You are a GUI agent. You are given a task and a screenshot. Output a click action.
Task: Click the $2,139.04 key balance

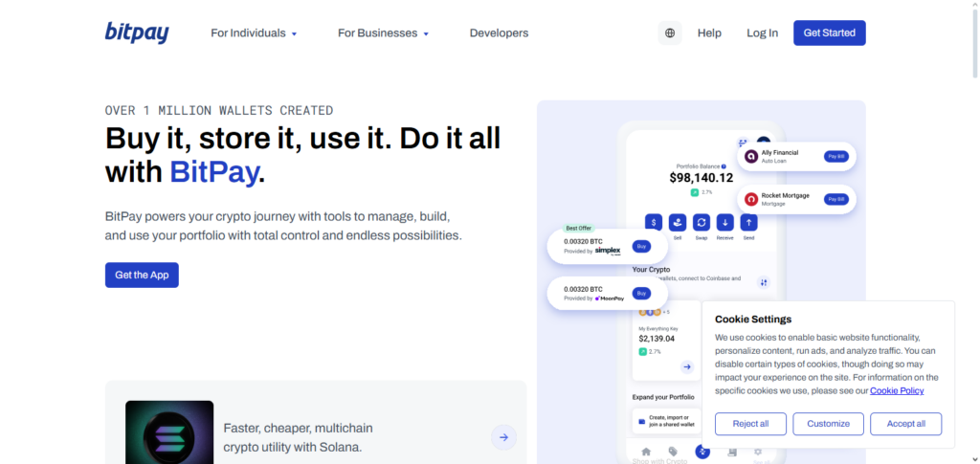click(657, 339)
